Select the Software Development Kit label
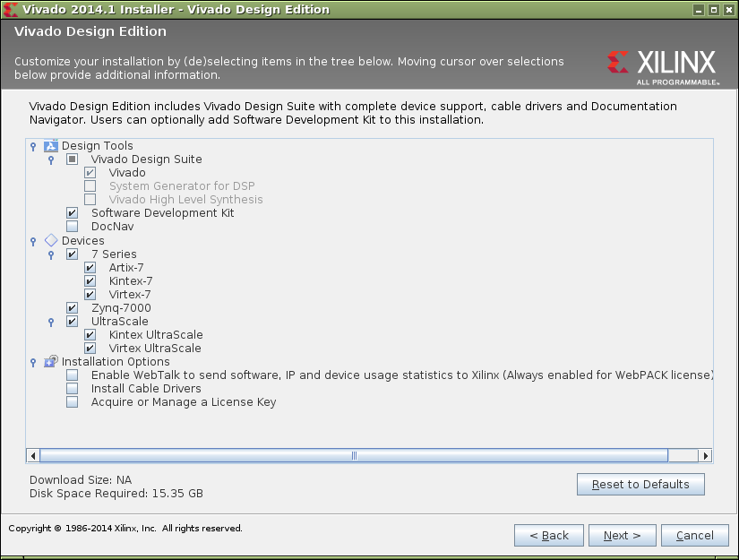 click(x=163, y=213)
